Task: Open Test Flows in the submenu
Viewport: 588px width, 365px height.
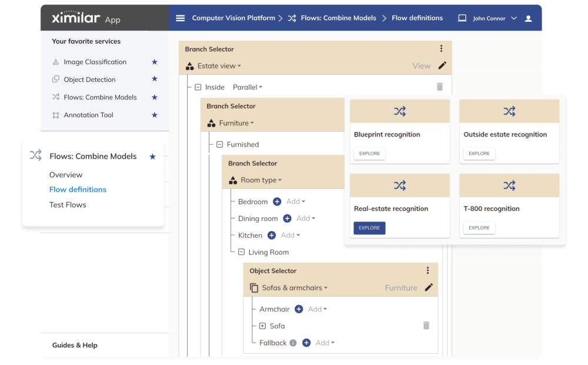Action: pyautogui.click(x=68, y=205)
